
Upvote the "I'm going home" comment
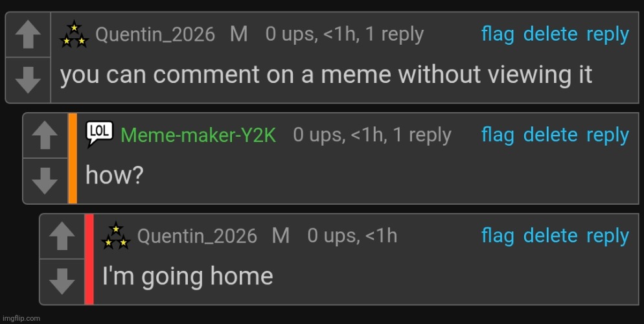62,238
